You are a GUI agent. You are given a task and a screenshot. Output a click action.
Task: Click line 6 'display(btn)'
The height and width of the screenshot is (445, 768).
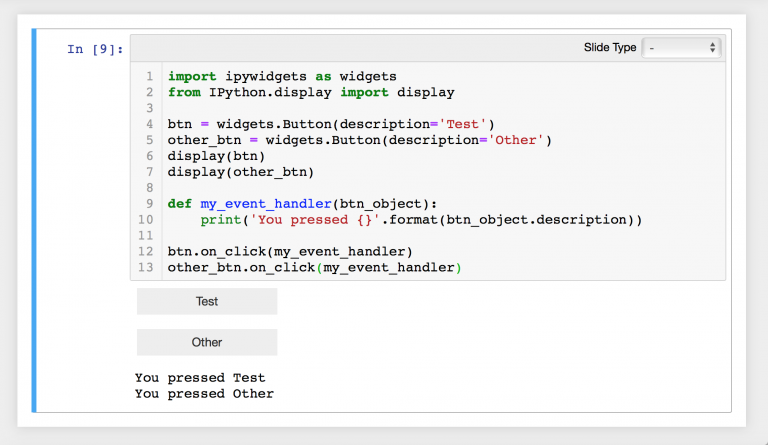(216, 156)
